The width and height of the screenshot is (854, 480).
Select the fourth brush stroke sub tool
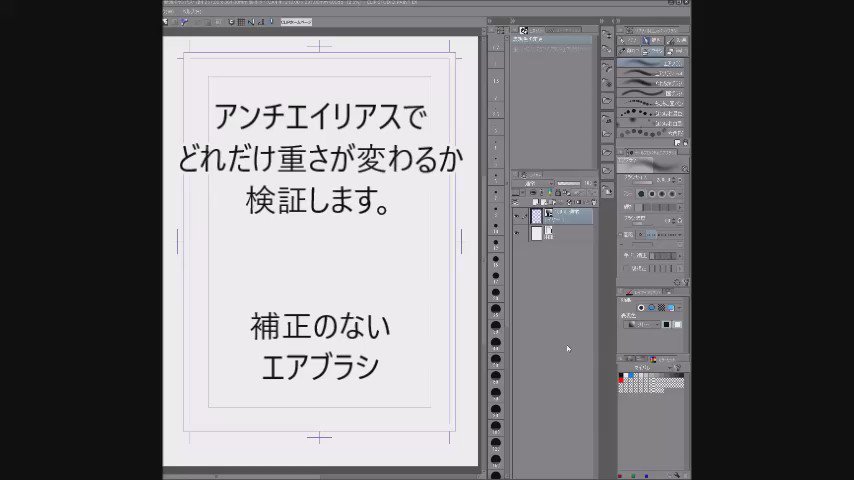651,93
